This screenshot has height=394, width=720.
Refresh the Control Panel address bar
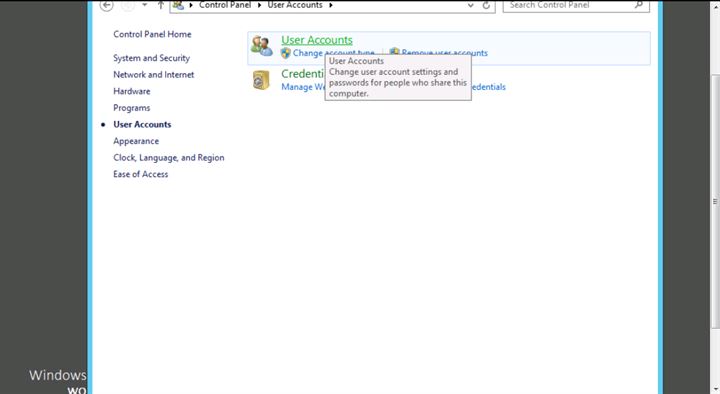pos(486,6)
